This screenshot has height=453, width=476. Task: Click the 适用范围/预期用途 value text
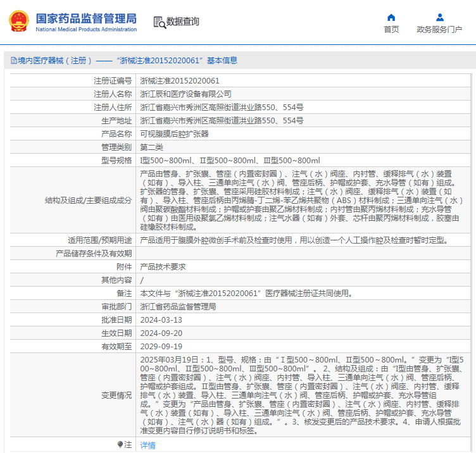[x=294, y=240]
